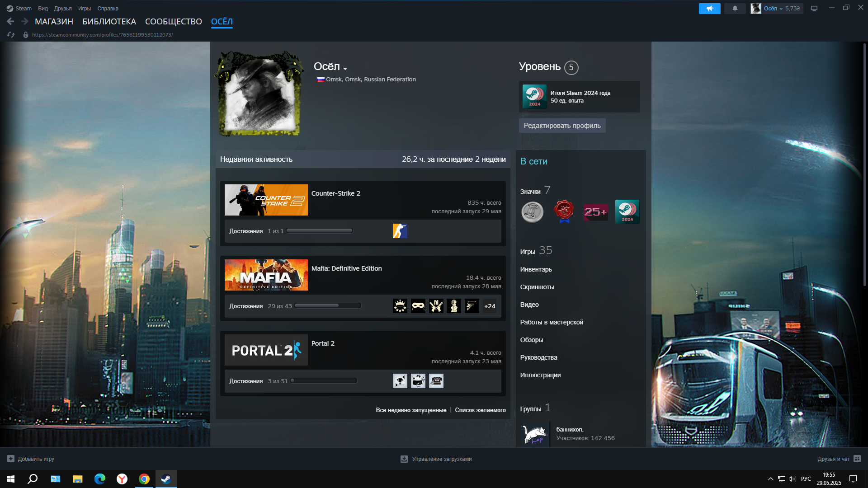
Task: Open the notifications bell
Action: 735,8
